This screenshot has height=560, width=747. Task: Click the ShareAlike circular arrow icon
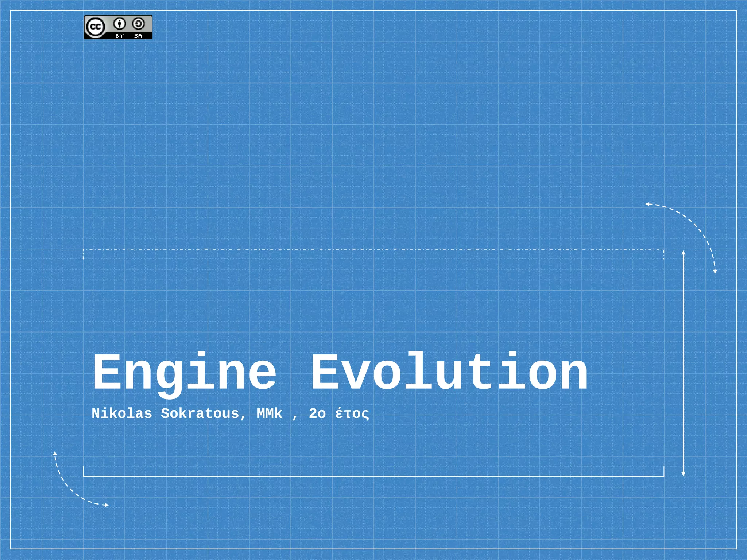pos(138,24)
